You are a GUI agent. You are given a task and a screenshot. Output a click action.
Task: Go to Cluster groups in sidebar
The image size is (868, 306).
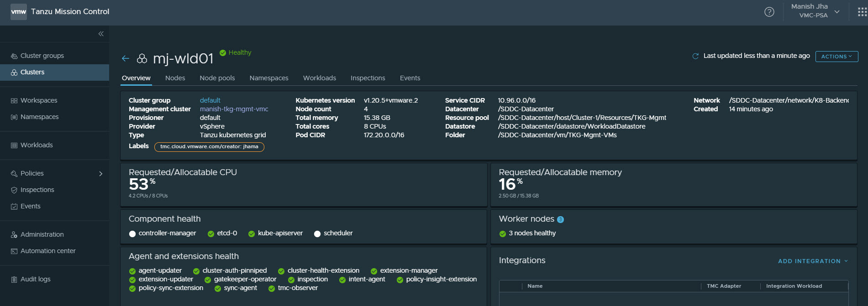(x=42, y=56)
